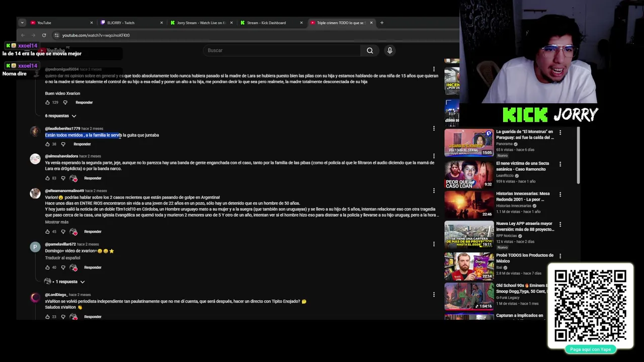Click avatar of @laudiobenitez1779
The image size is (644, 362).
pyautogui.click(x=35, y=131)
